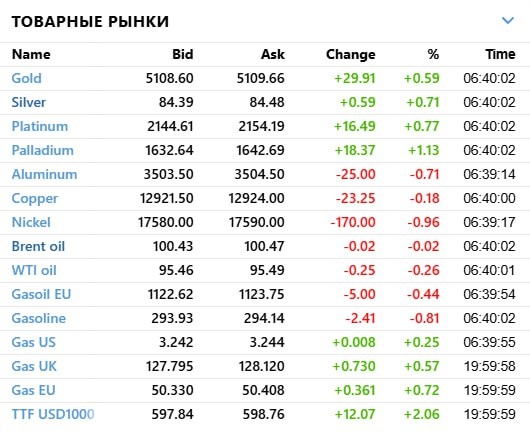Open the Nickel commodity link
530x435 pixels.
31,222
